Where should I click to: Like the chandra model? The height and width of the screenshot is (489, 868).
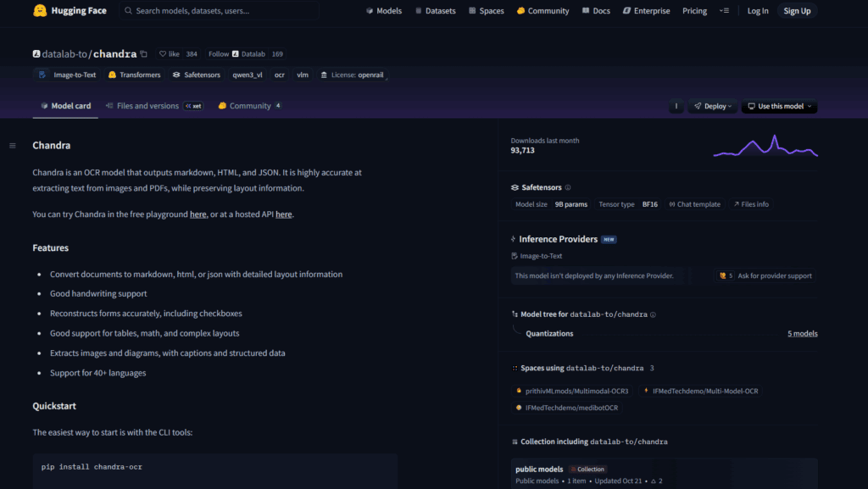(x=170, y=53)
